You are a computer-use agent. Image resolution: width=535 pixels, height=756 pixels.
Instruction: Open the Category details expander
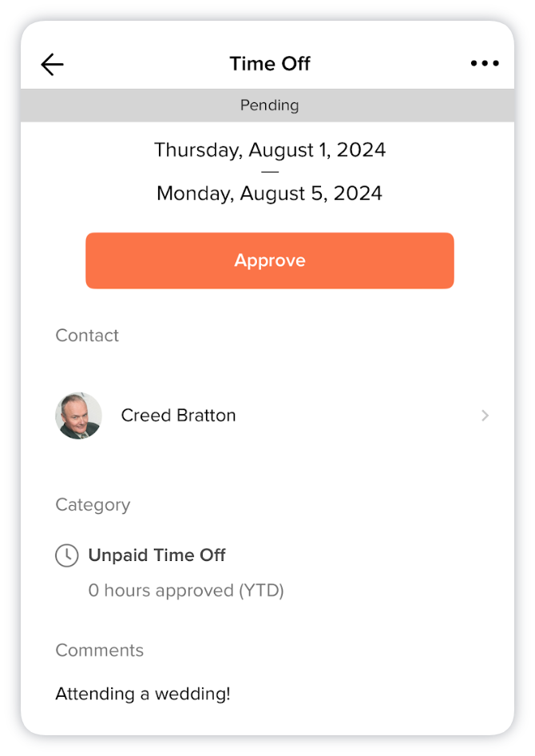tap(157, 555)
